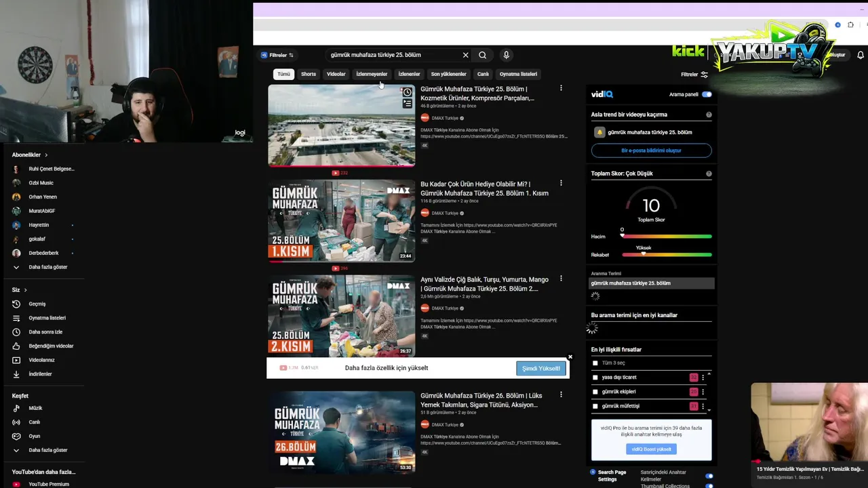Click Bir e-posta bildirimi oluştur button

pos(651,150)
